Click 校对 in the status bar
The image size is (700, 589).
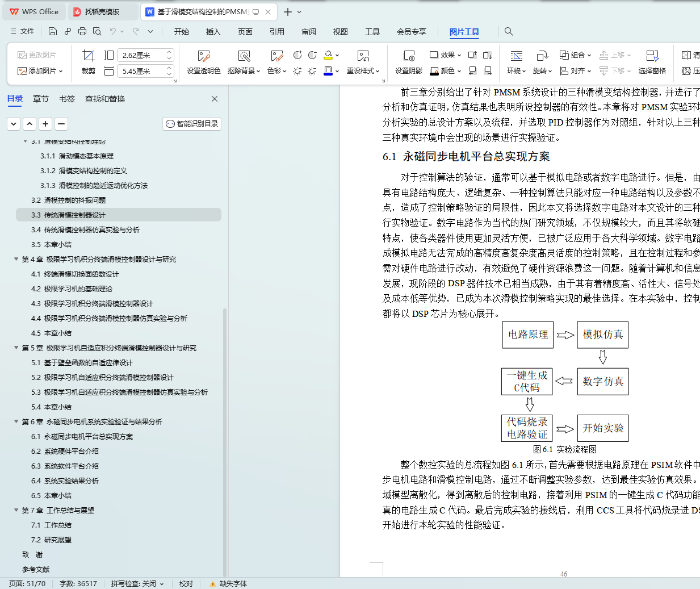pyautogui.click(x=186, y=583)
